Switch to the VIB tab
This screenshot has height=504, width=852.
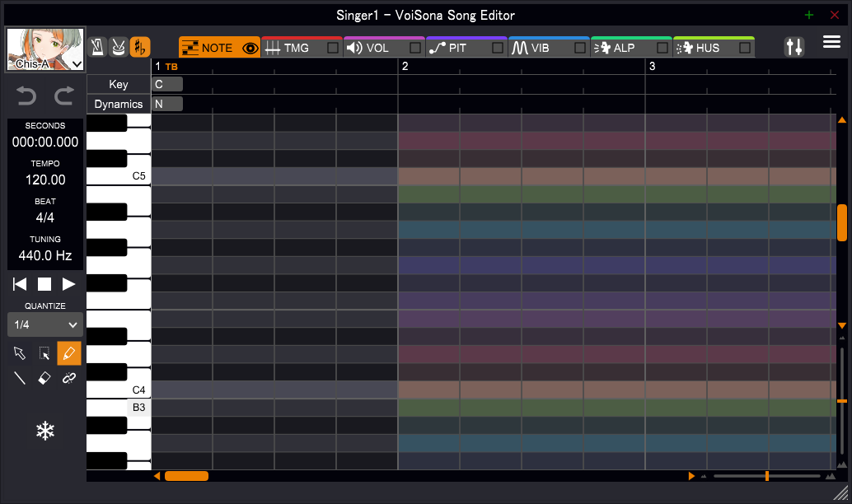(541, 48)
